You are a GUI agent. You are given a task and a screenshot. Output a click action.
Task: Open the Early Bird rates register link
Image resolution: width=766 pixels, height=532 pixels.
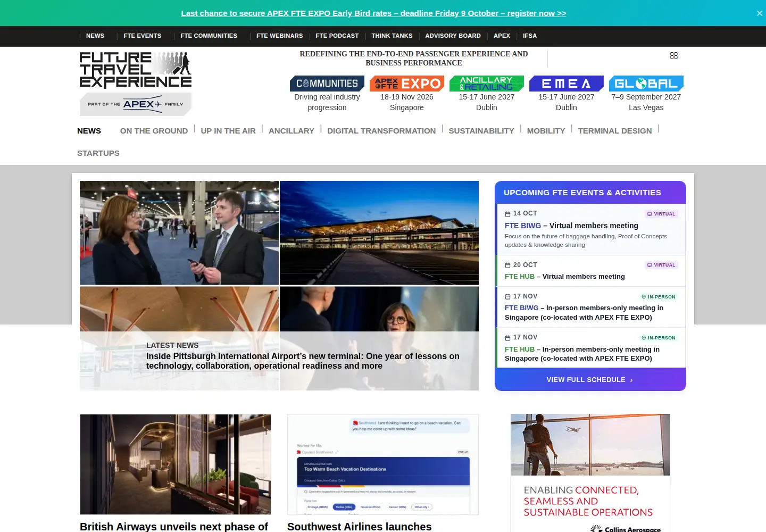click(373, 13)
